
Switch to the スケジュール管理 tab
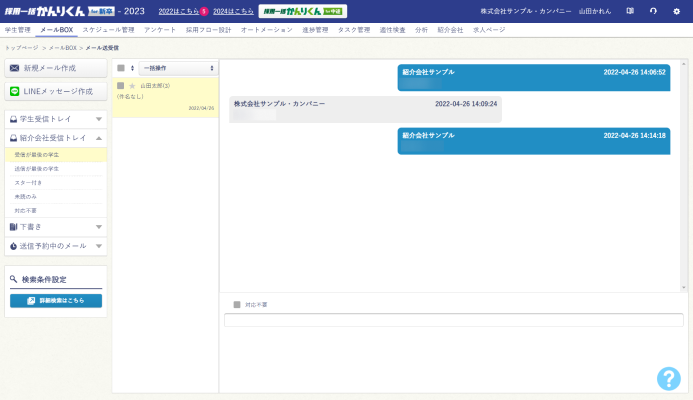pyautogui.click(x=108, y=30)
